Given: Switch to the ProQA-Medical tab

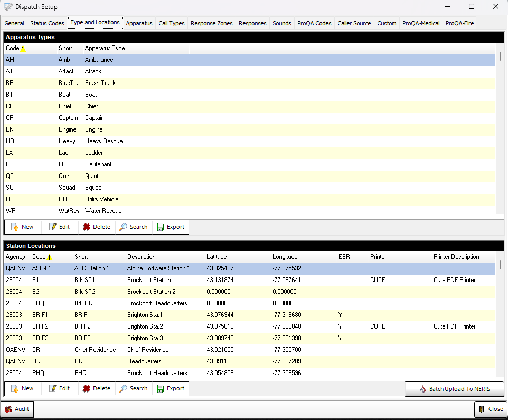Looking at the screenshot, I should pos(420,23).
